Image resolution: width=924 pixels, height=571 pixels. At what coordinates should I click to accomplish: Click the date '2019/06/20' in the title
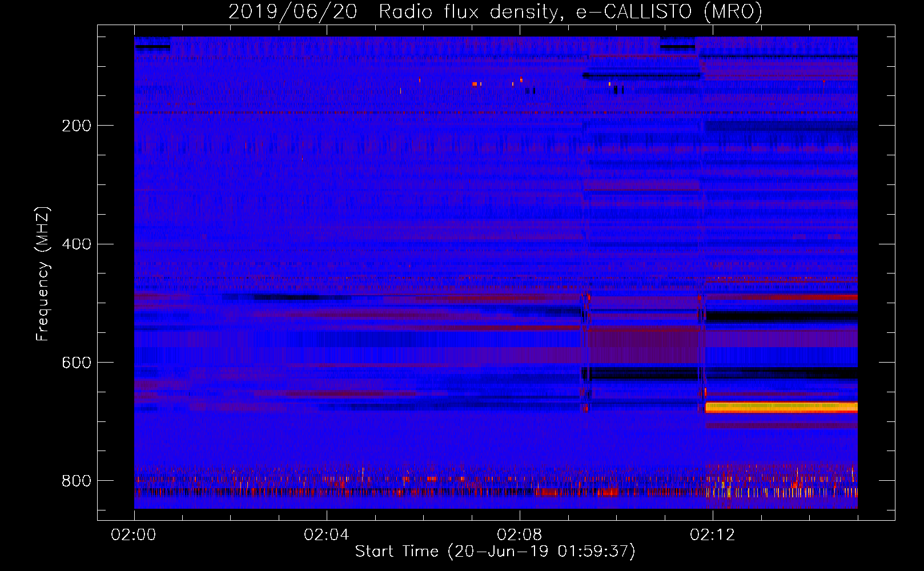[293, 11]
